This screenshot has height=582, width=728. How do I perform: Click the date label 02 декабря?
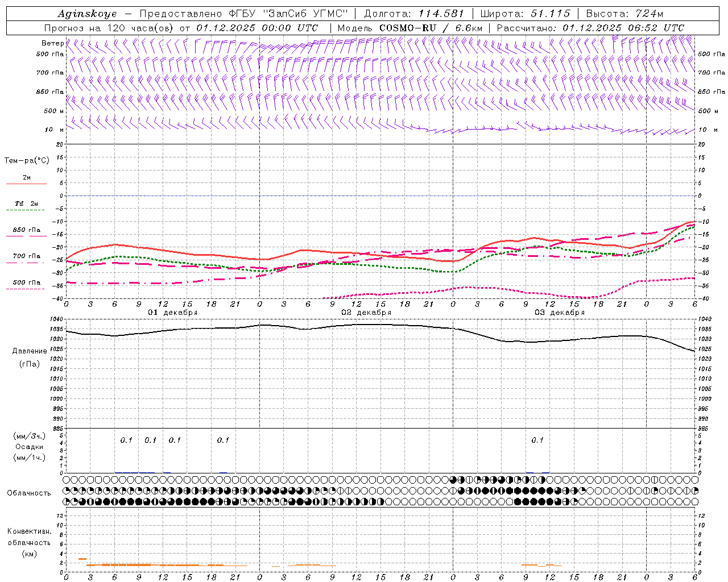pyautogui.click(x=366, y=313)
